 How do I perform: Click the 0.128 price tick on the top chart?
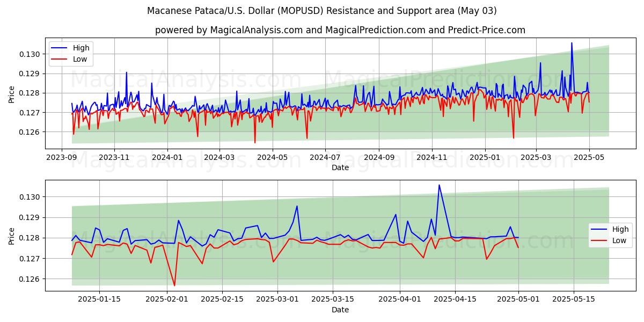tap(30, 93)
